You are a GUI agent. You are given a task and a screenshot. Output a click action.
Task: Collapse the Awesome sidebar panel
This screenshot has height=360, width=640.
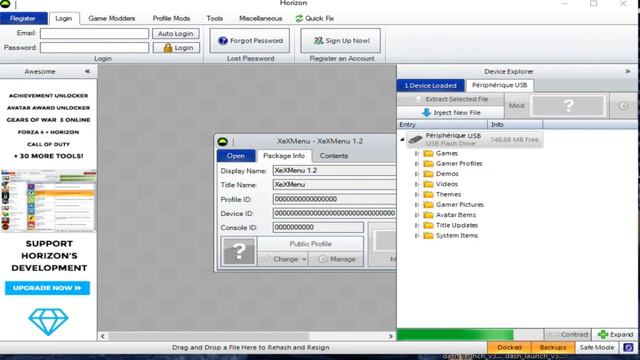87,71
